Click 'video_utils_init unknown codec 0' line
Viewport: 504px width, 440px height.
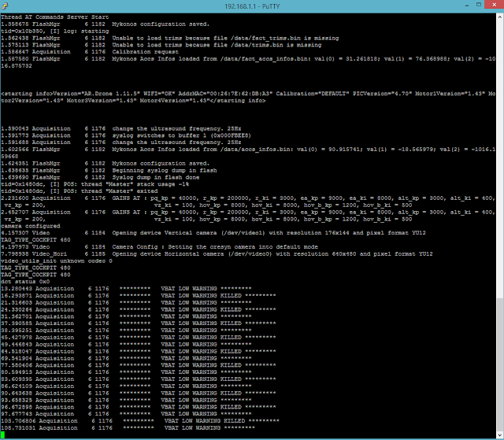(x=57, y=261)
